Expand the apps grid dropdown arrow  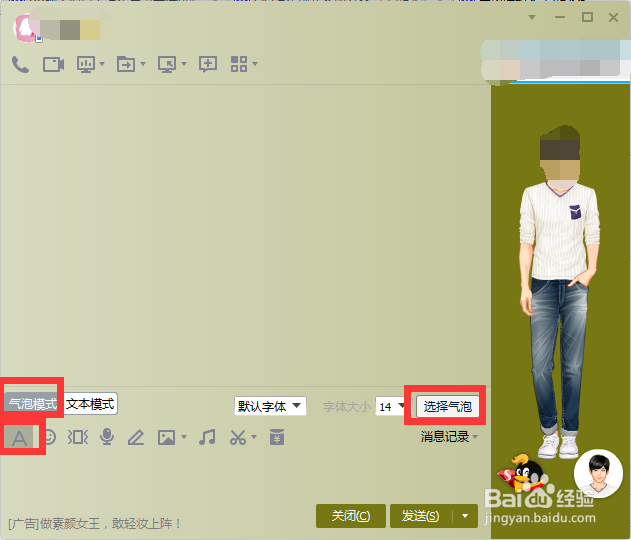click(x=255, y=64)
